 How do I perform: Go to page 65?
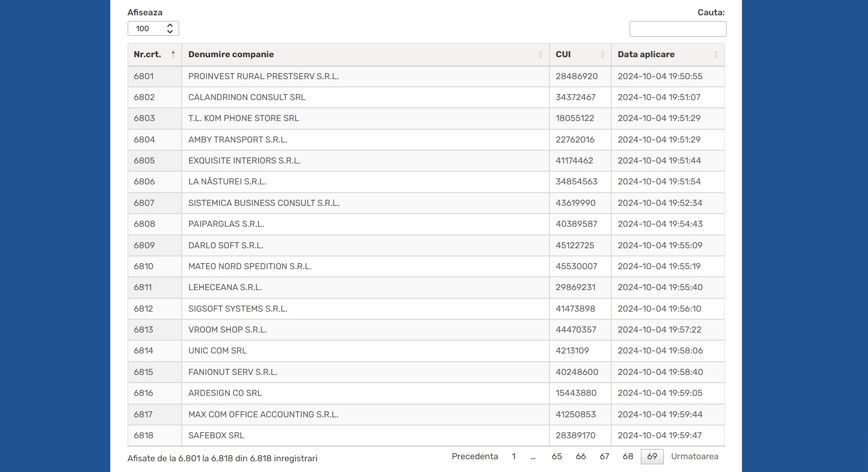point(557,457)
